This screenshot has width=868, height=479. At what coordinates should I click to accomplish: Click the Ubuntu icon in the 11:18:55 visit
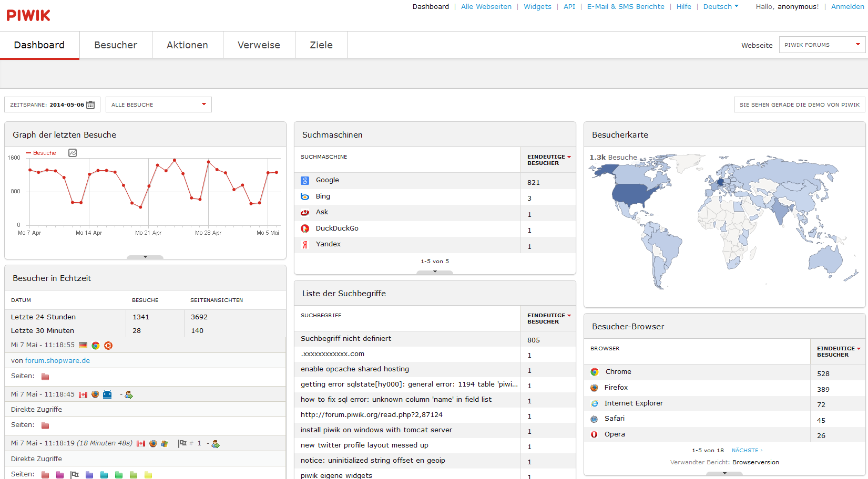click(108, 346)
